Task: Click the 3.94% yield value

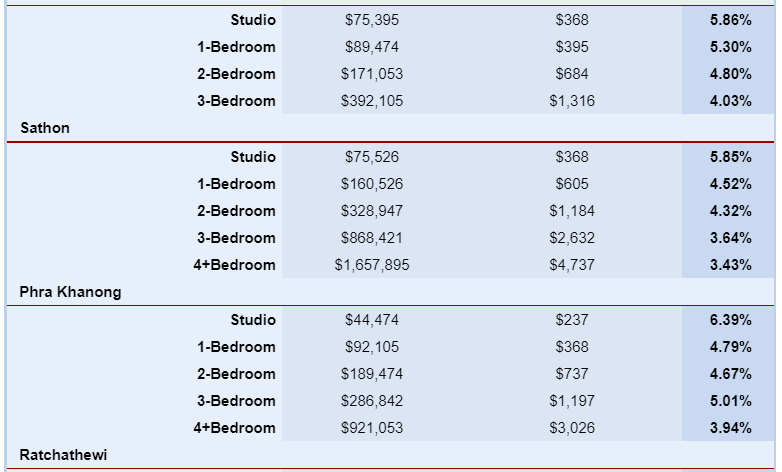Action: pos(731,428)
